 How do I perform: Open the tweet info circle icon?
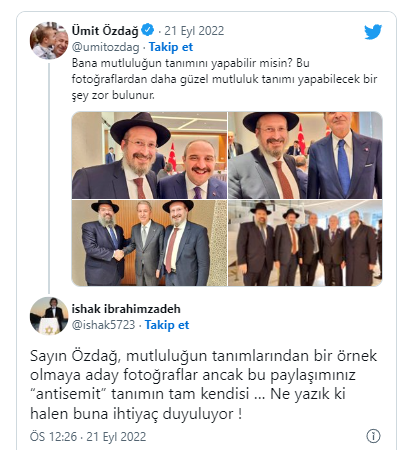373,436
